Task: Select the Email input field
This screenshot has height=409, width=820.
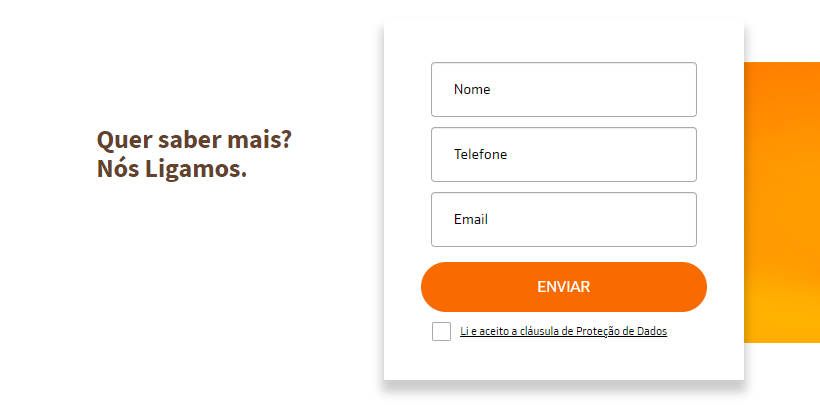Action: pyautogui.click(x=563, y=220)
